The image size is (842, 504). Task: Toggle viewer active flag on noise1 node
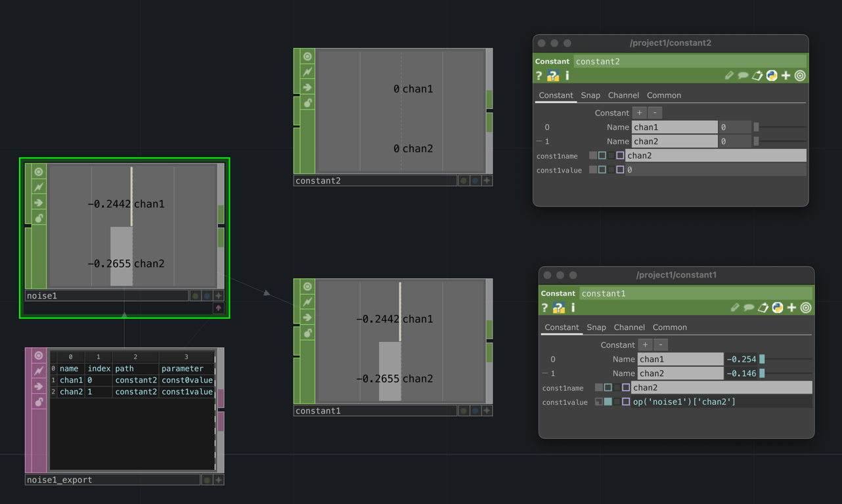39,172
